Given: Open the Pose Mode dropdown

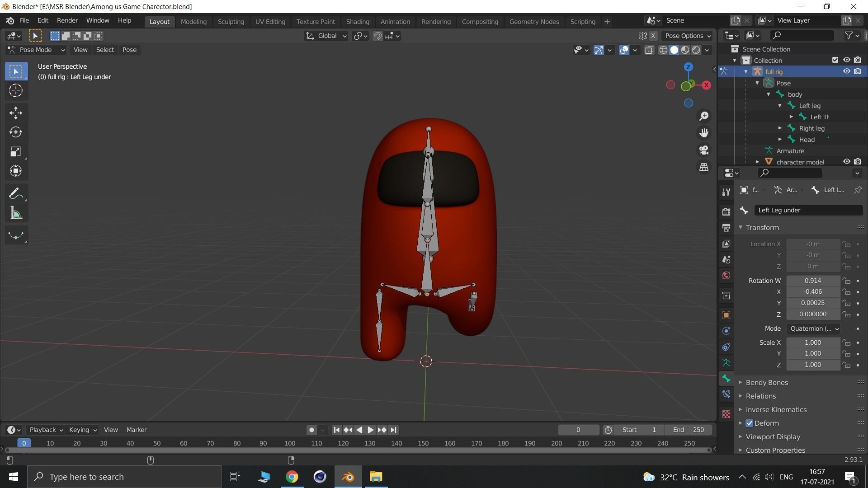Looking at the screenshot, I should [x=36, y=50].
